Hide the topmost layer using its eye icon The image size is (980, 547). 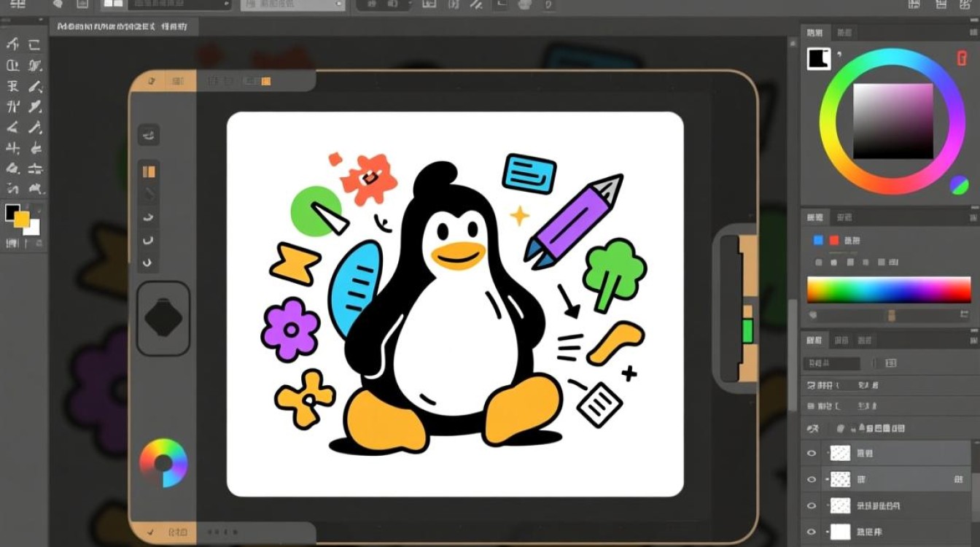tap(812, 453)
